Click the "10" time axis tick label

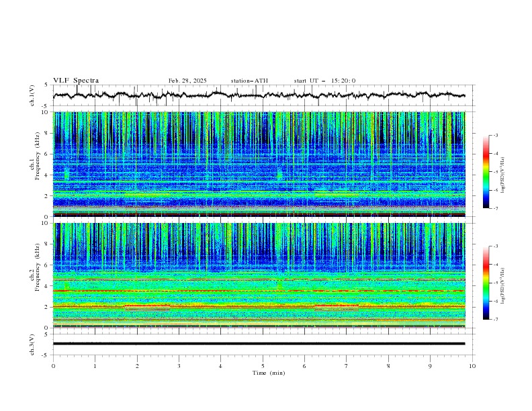tap(472, 366)
